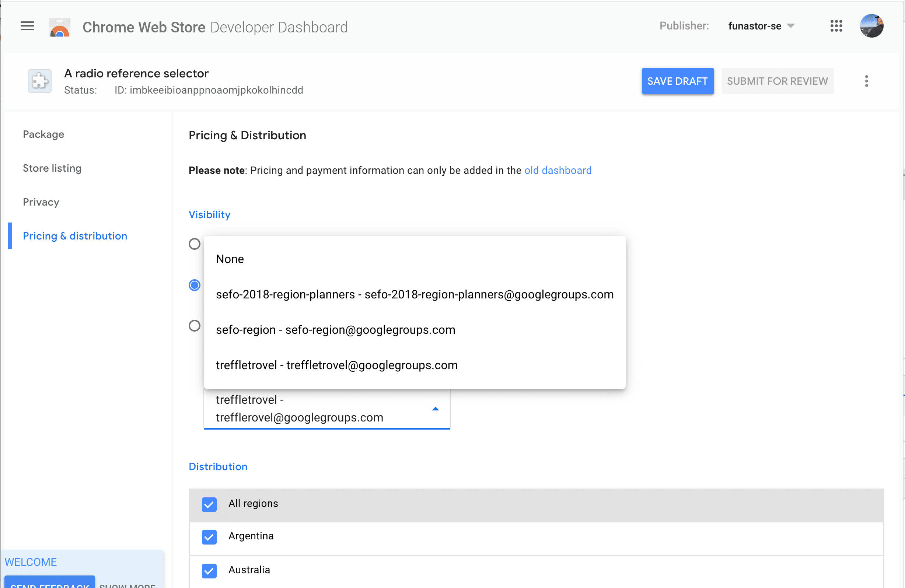This screenshot has width=905, height=588.
Task: Click the old dashboard hyperlink
Action: click(x=558, y=170)
